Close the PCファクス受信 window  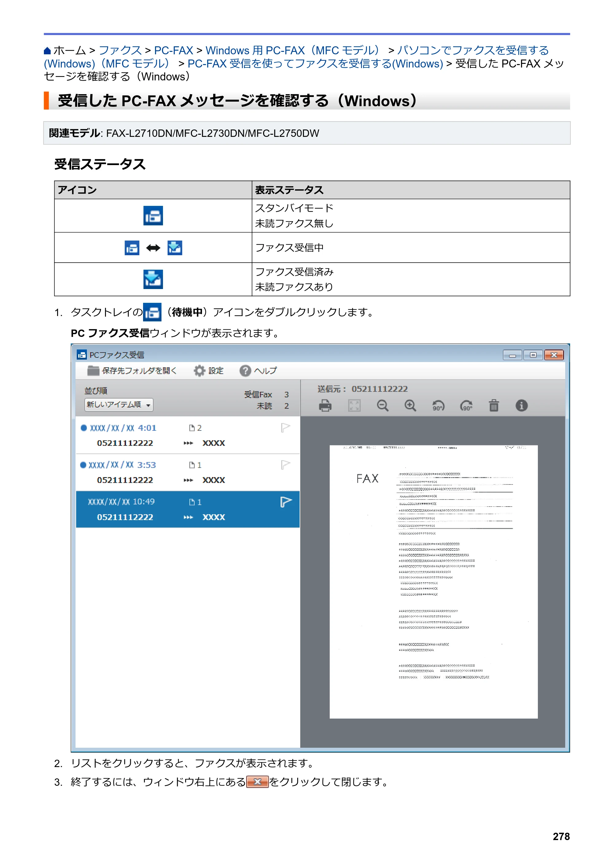(x=554, y=355)
